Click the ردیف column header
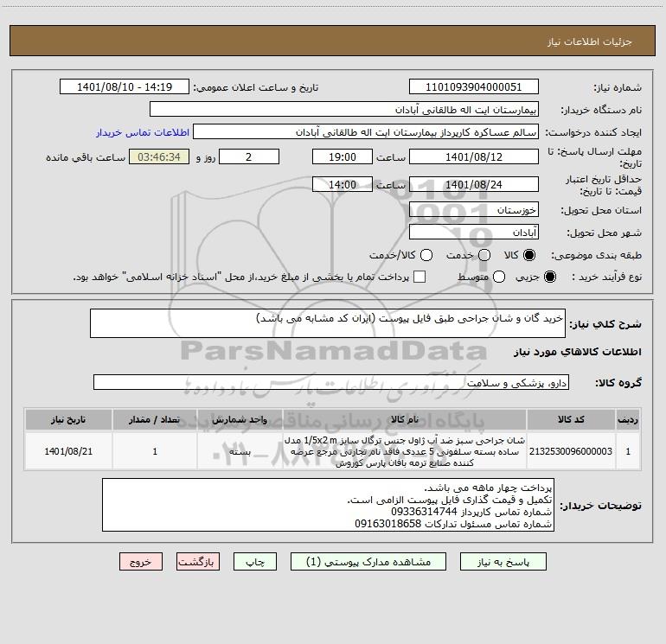The width and height of the screenshot is (666, 644). coord(628,419)
